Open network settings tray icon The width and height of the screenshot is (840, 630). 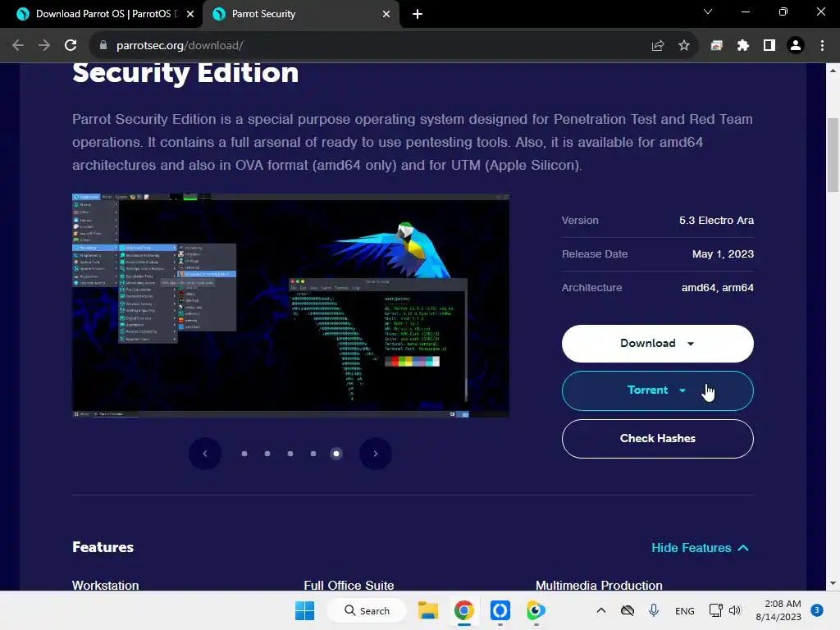coord(715,610)
